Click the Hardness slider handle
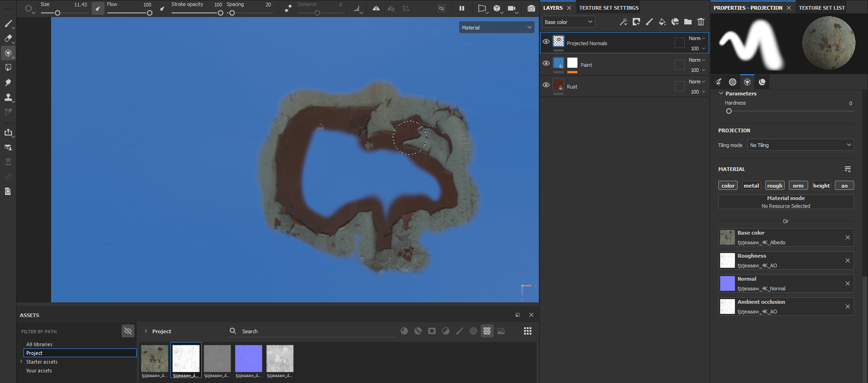 (728, 111)
